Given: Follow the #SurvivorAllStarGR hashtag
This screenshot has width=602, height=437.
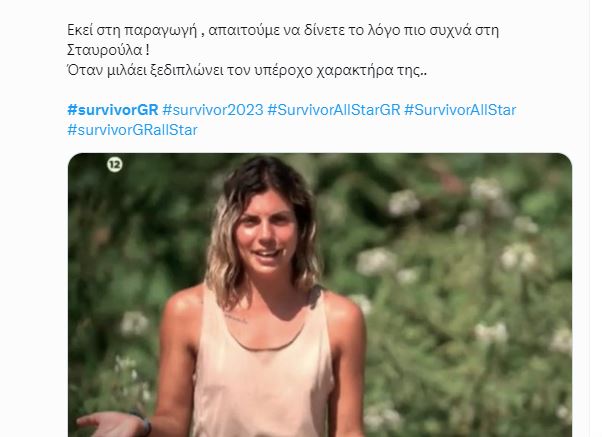Looking at the screenshot, I should [x=334, y=110].
